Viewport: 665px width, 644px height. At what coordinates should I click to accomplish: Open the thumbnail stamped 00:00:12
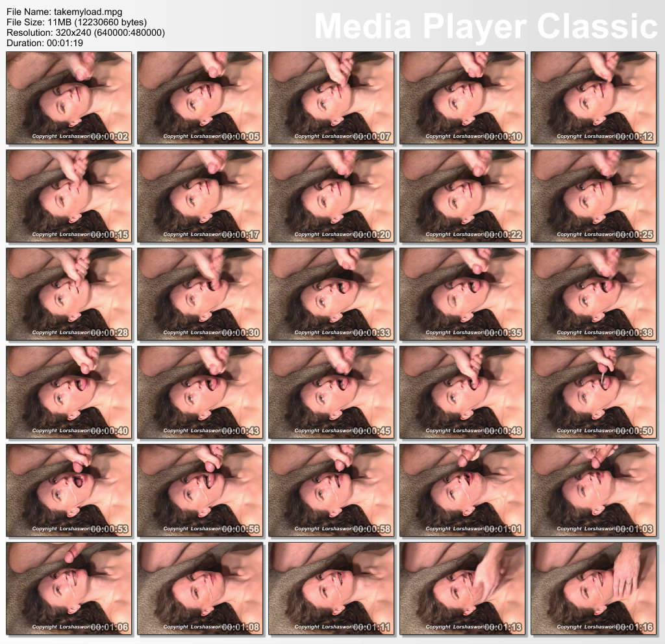593,97
